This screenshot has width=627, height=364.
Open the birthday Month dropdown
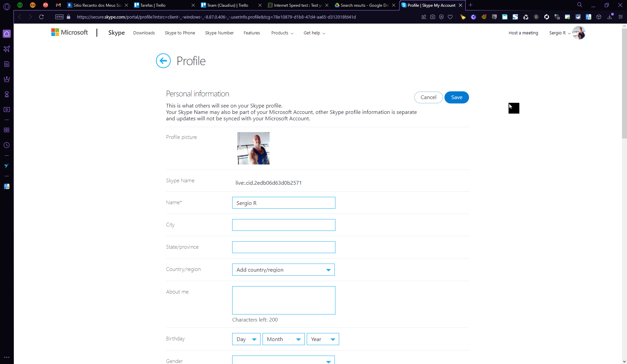tap(283, 339)
